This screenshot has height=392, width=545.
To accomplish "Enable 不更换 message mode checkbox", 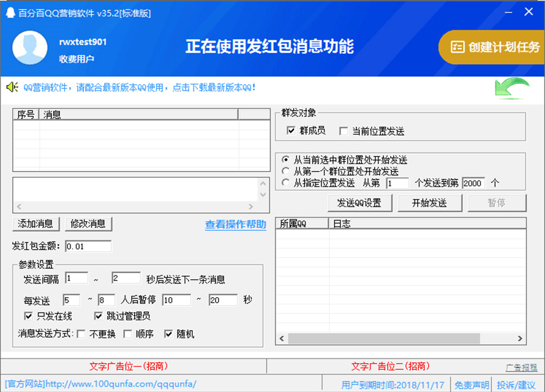I will pyautogui.click(x=81, y=334).
